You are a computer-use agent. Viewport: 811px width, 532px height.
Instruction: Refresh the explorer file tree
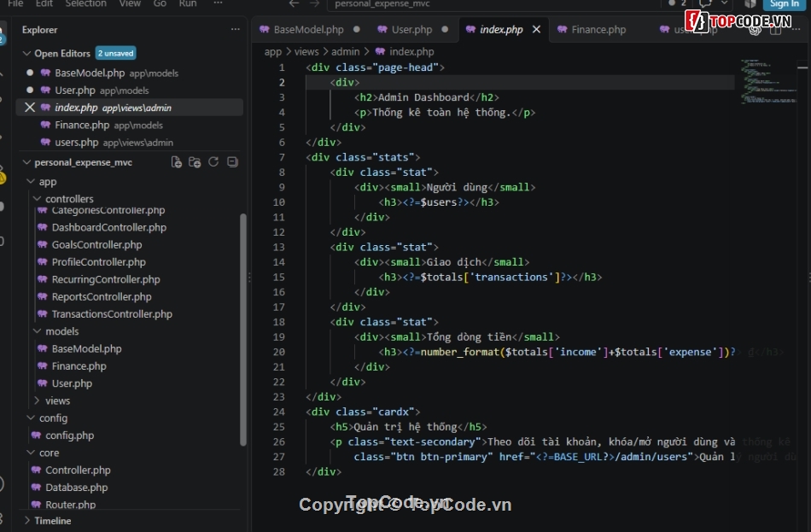(x=213, y=162)
